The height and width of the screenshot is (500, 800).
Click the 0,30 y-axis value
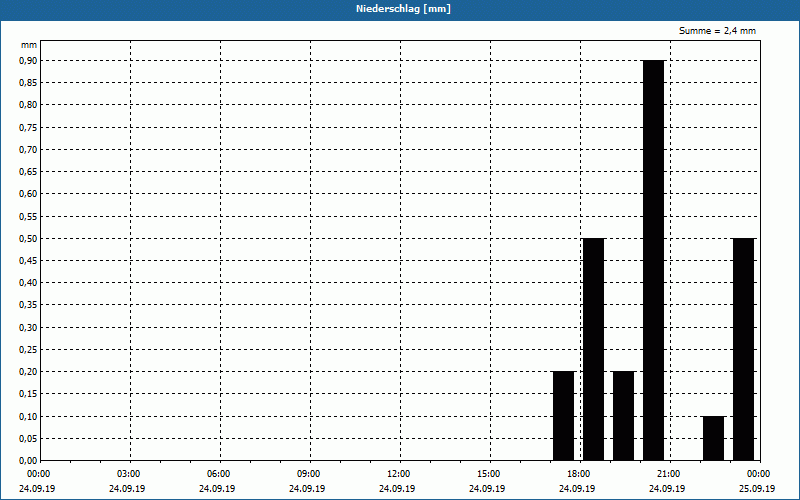click(28, 328)
